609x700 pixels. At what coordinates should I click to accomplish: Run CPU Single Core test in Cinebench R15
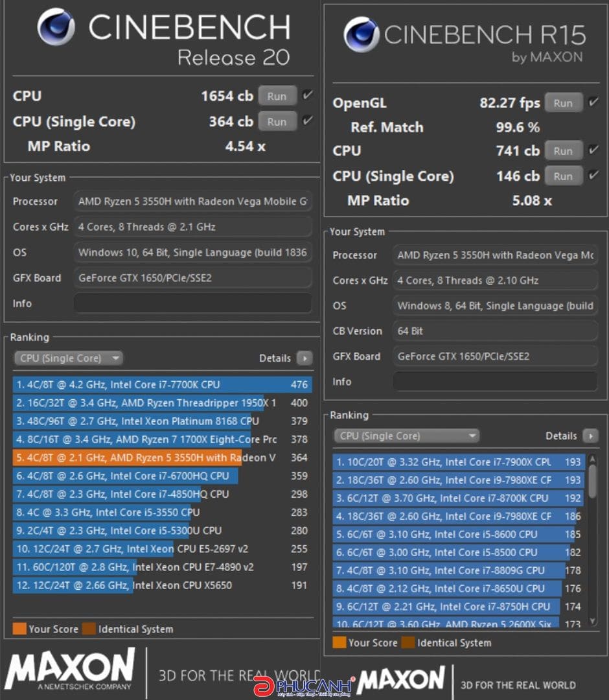(x=564, y=176)
